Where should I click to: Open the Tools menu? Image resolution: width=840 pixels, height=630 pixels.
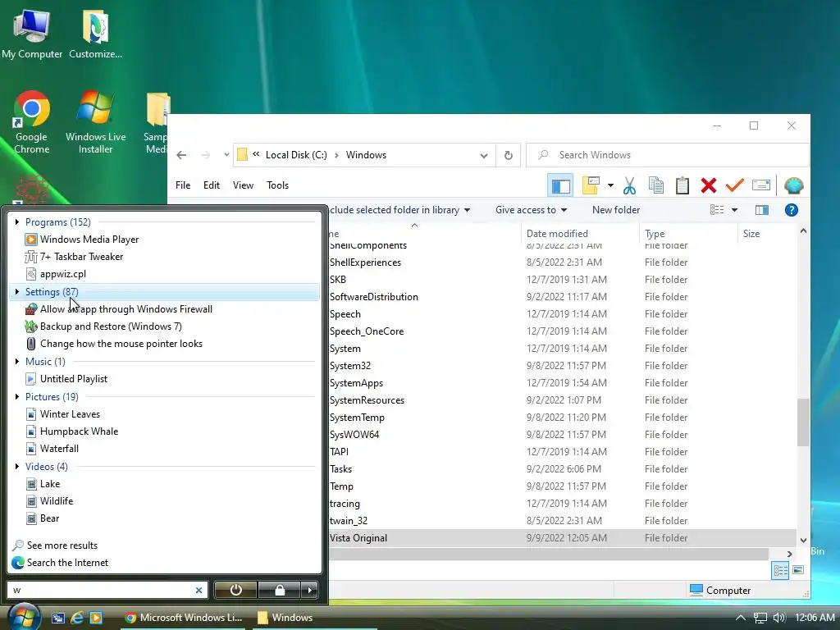(x=277, y=185)
